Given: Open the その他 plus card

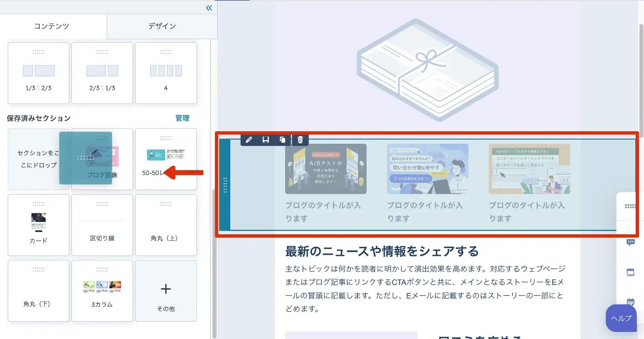Looking at the screenshot, I should [166, 291].
